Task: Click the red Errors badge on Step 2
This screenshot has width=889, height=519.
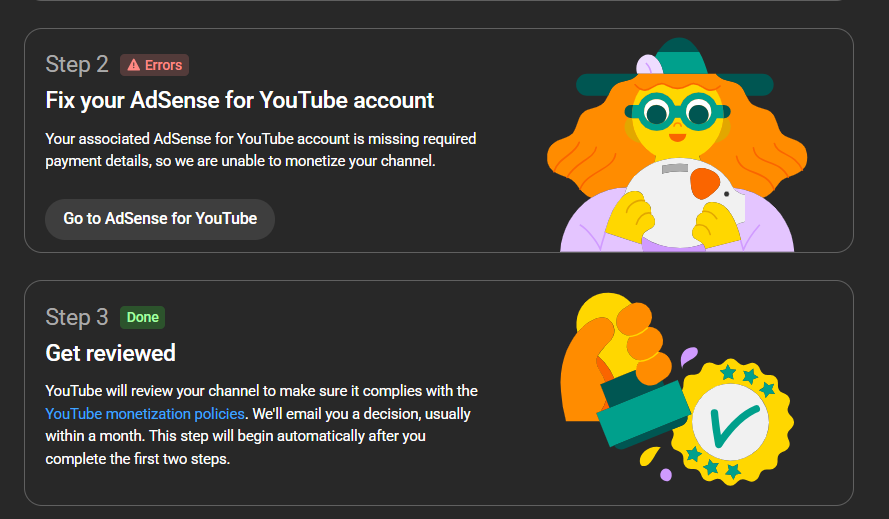Action: 154,65
